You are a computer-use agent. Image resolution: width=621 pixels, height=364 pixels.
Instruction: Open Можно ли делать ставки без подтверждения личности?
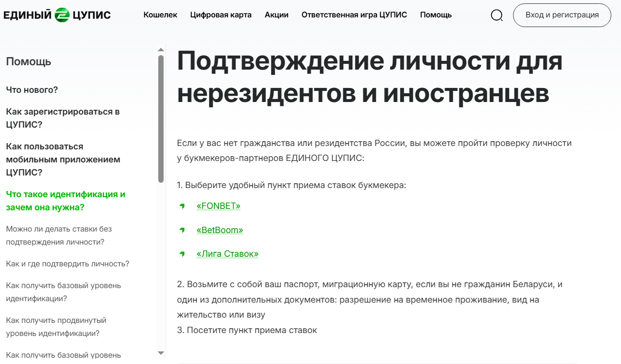click(59, 235)
